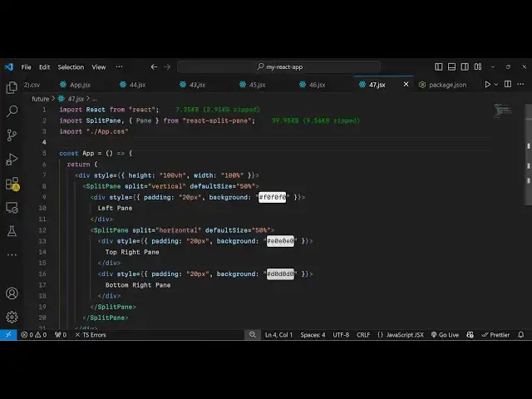Open color picker for #f0f0f0
The image size is (532, 399).
[272, 197]
